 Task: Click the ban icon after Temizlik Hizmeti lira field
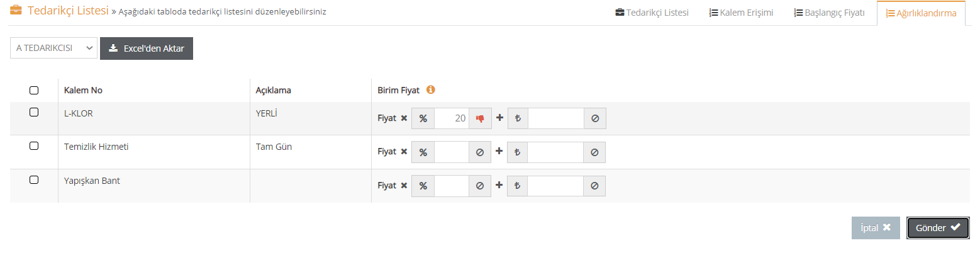[x=595, y=152]
